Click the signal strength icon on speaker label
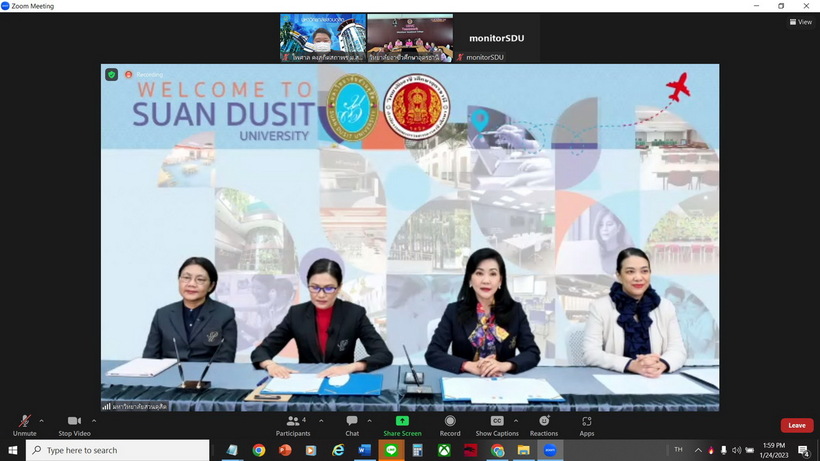This screenshot has height=461, width=820. pyautogui.click(x=106, y=406)
